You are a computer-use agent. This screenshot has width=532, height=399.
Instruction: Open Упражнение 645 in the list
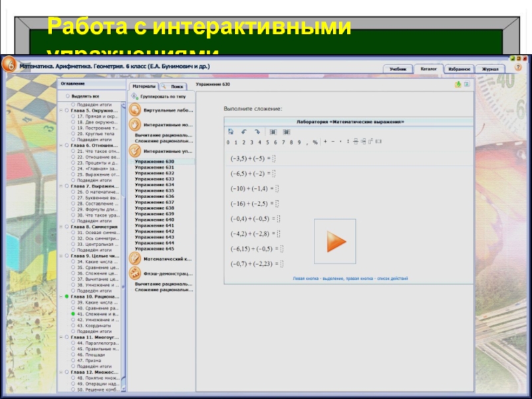[154, 249]
